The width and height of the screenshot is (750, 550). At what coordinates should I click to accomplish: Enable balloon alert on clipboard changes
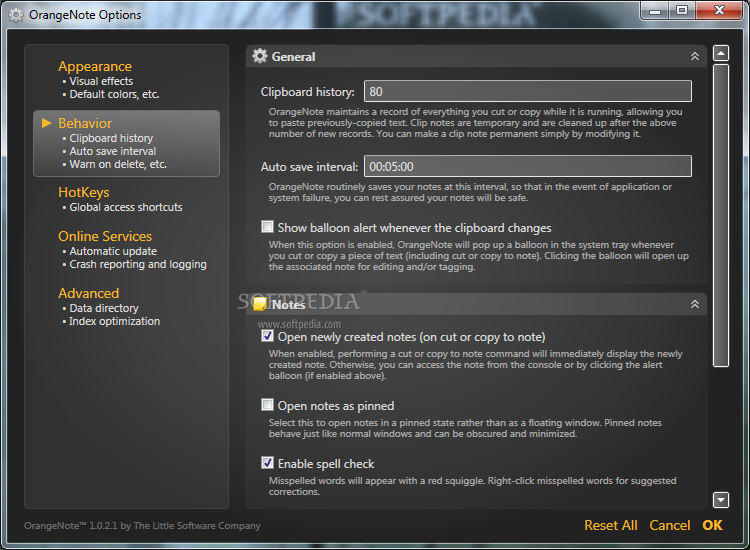pyautogui.click(x=267, y=226)
